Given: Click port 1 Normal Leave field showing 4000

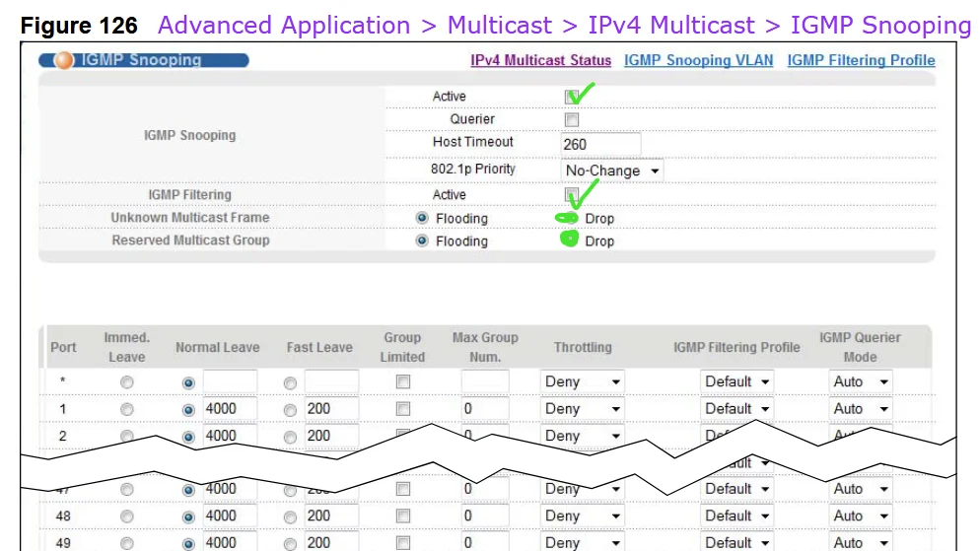Looking at the screenshot, I should (230, 408).
